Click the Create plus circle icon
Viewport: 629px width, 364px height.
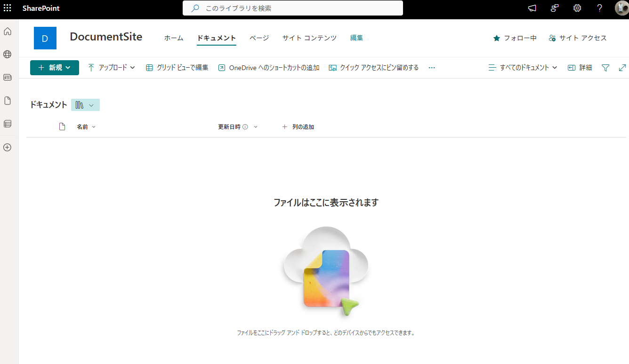click(x=8, y=147)
